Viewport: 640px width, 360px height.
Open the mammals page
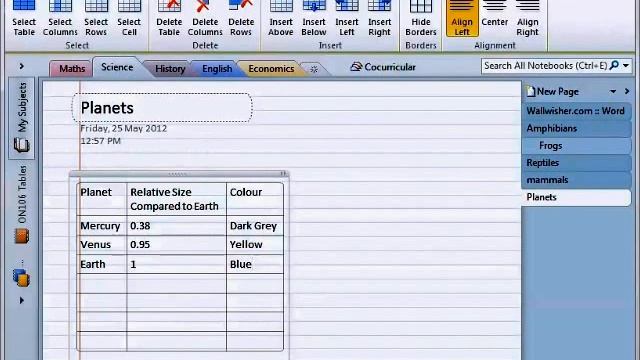(576, 180)
